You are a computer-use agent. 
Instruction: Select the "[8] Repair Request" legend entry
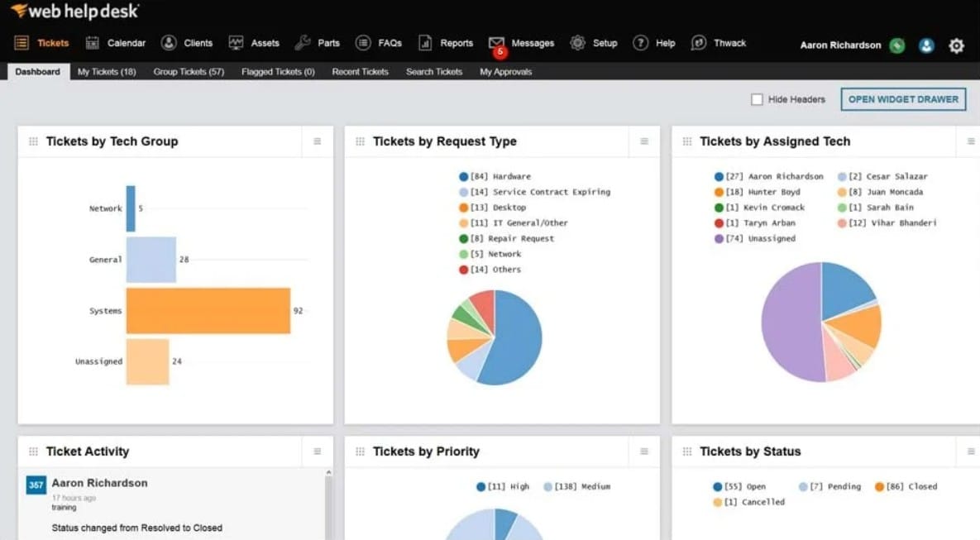tap(506, 238)
